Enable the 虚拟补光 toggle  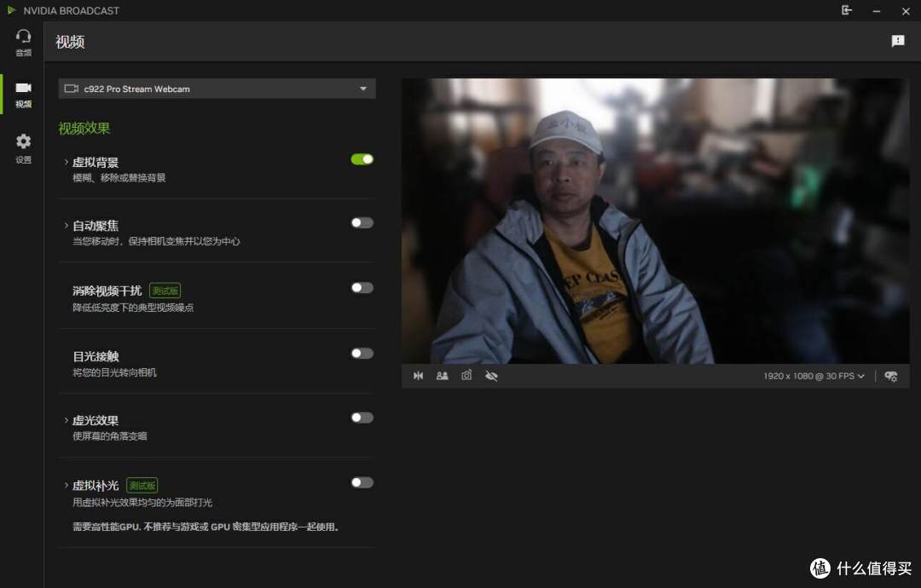(362, 482)
